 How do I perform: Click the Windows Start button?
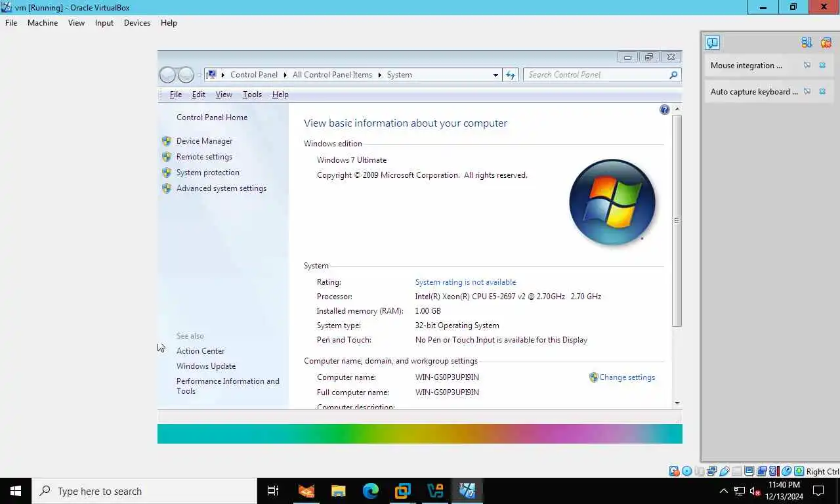point(16,491)
